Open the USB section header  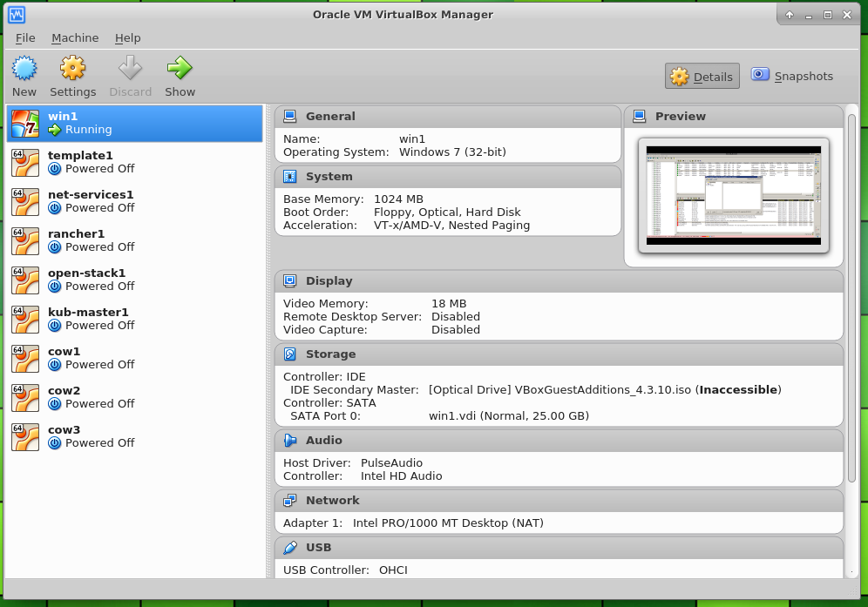coord(559,548)
